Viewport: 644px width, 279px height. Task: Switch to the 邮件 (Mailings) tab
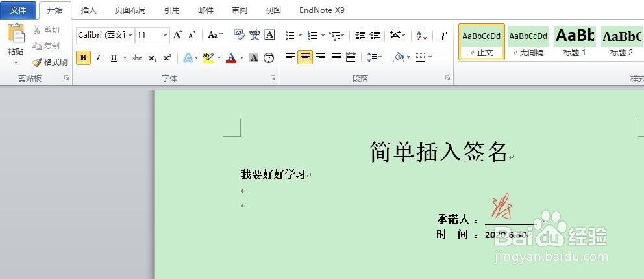pyautogui.click(x=206, y=10)
